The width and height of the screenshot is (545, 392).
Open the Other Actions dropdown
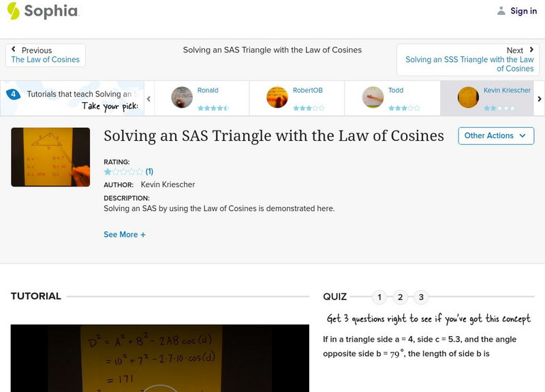[x=495, y=136]
